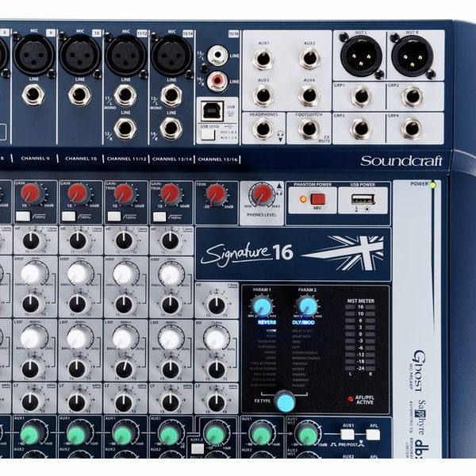The height and width of the screenshot is (476, 476).
Task: Select the AUX1 output jack
Action: point(263,59)
